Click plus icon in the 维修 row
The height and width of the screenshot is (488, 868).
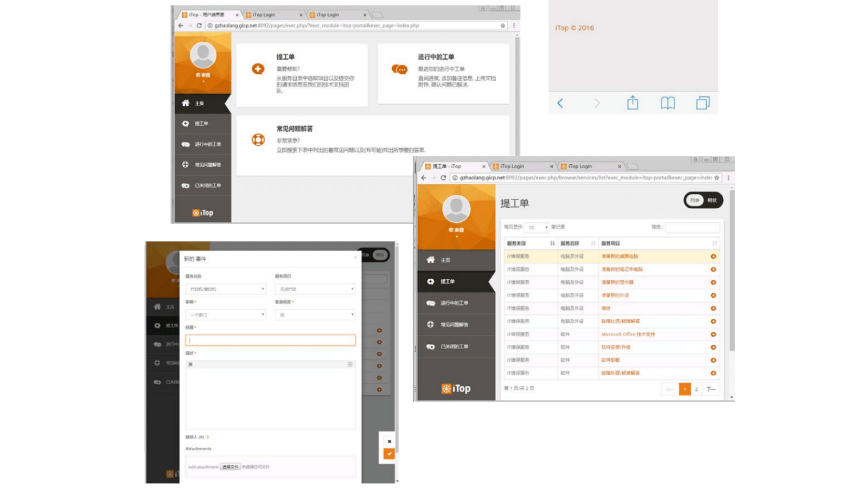tap(713, 309)
